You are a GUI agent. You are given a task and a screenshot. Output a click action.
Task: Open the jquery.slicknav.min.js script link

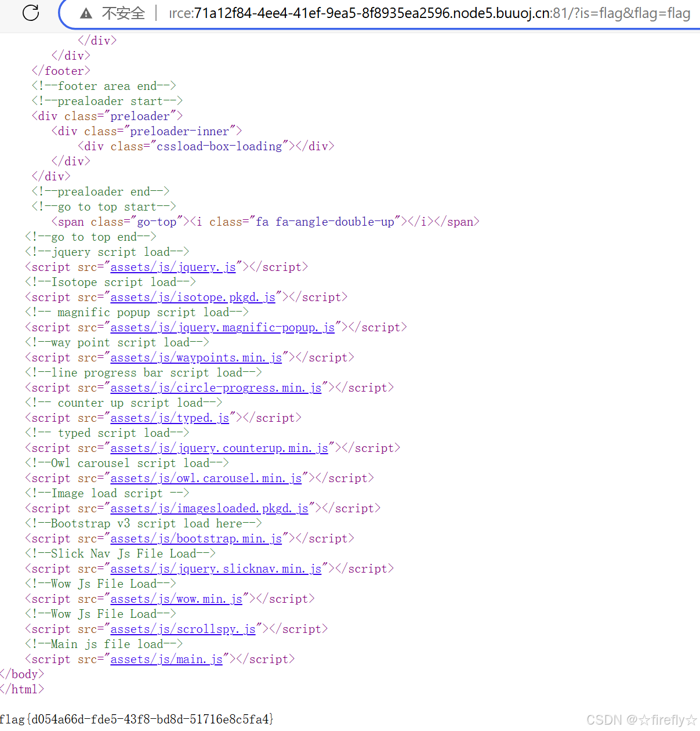tap(216, 569)
